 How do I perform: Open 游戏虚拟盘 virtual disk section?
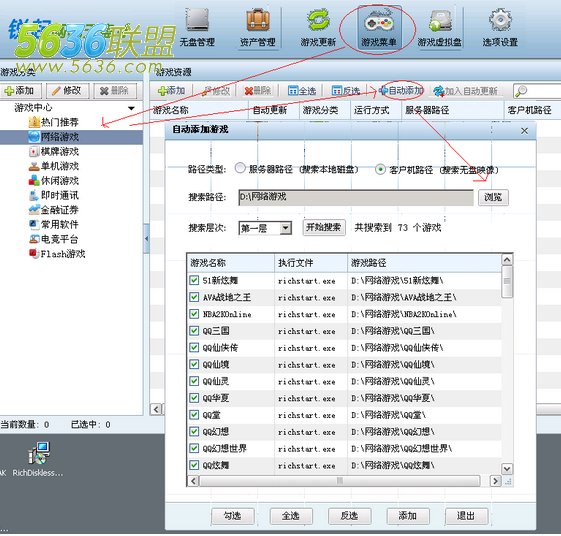[440, 29]
